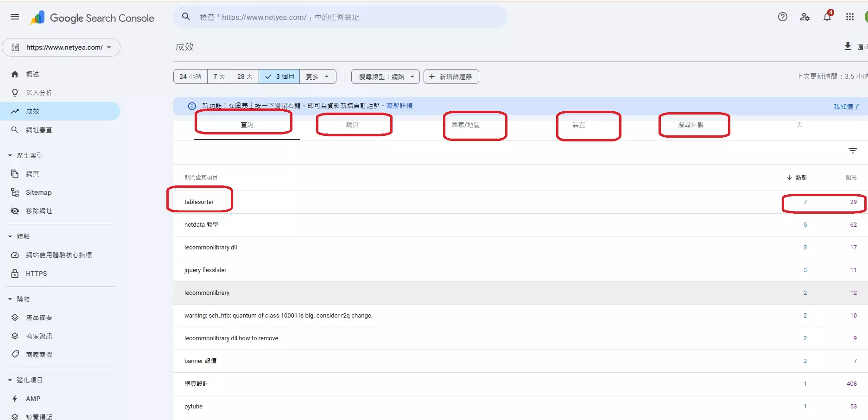Click the 瞭解詳情 link
Screen dimensions: 868x420
(399, 106)
